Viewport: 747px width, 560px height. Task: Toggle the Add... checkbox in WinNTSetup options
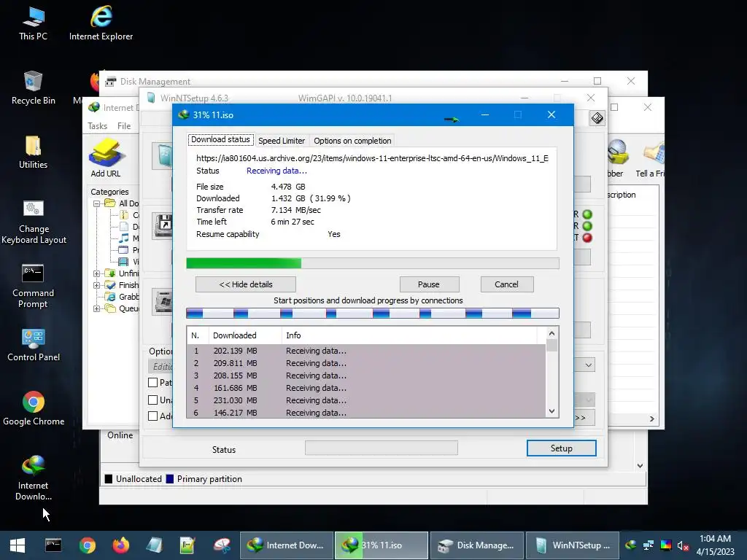click(153, 416)
